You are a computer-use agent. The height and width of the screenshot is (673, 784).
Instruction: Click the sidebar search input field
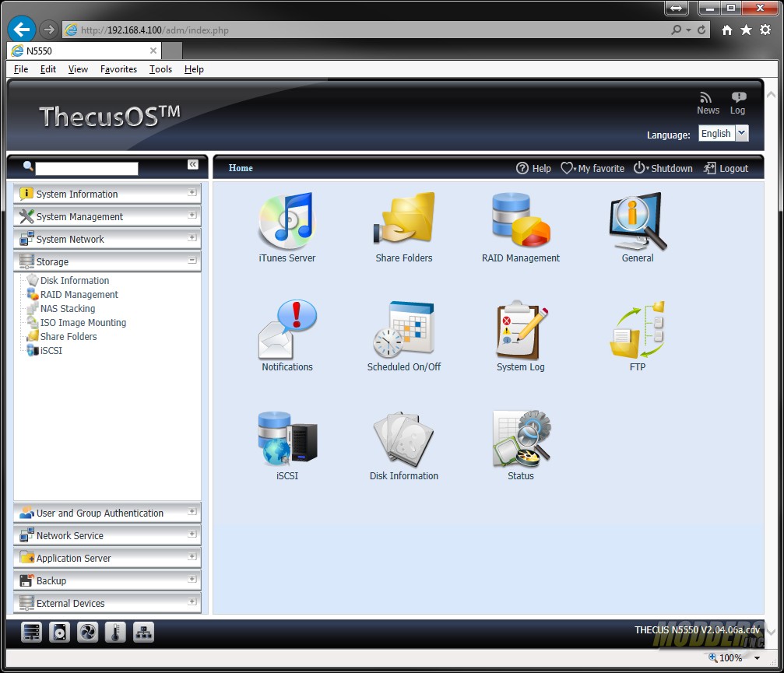tap(86, 168)
